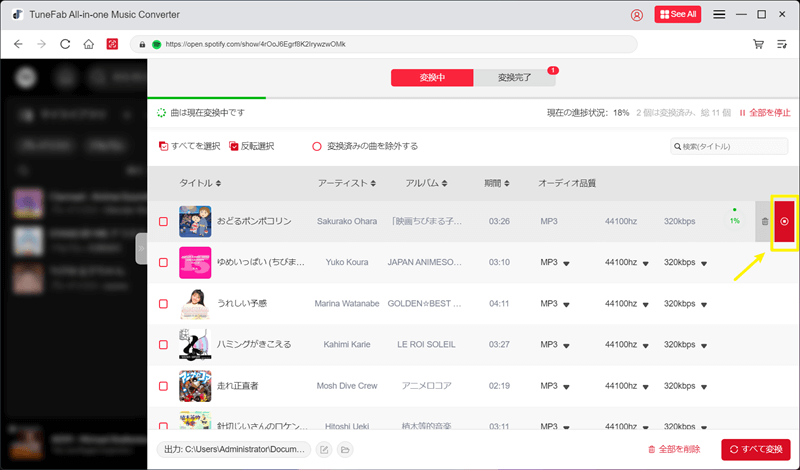Open the hamburger menu
The image size is (800, 470).
click(x=719, y=15)
